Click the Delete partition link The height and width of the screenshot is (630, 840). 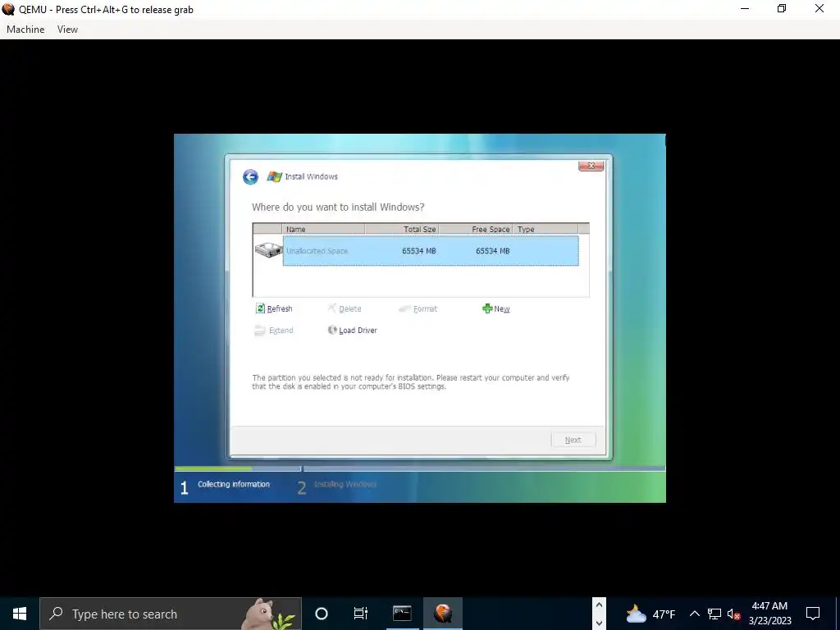point(349,308)
